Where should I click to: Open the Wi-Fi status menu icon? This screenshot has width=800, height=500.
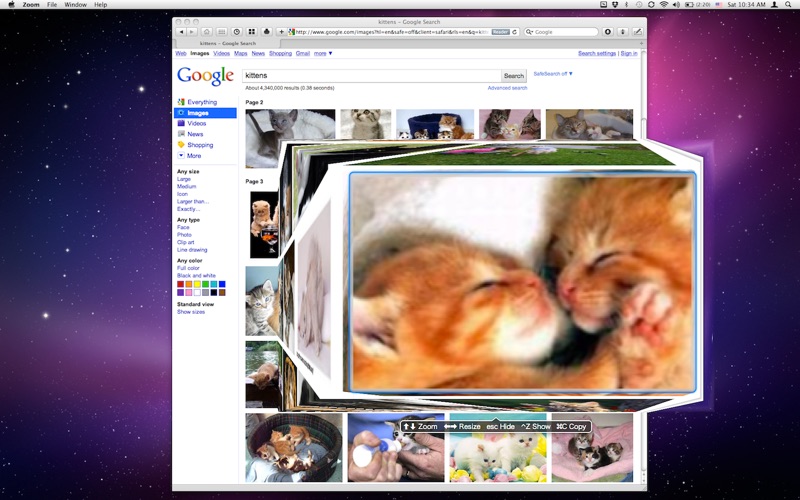pos(664,5)
